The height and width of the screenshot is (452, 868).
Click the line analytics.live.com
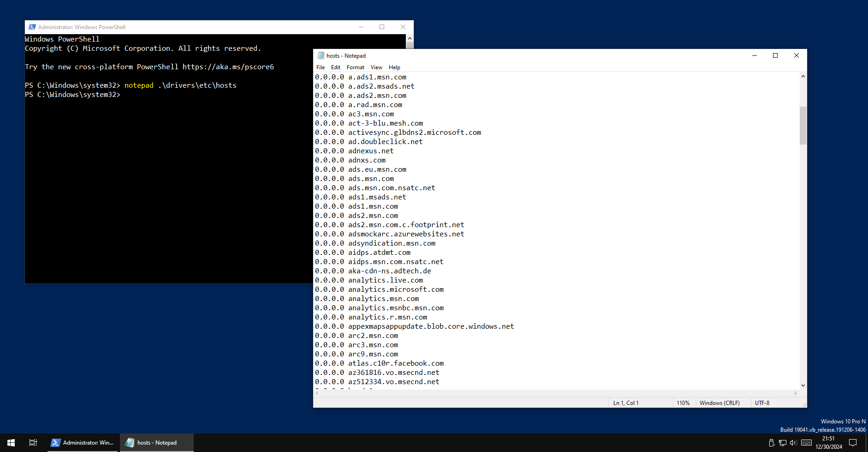pos(369,280)
